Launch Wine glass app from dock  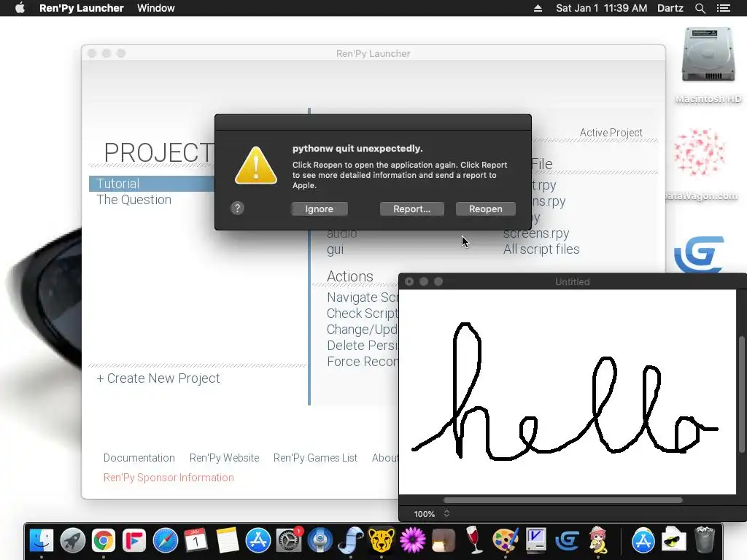coord(474,540)
